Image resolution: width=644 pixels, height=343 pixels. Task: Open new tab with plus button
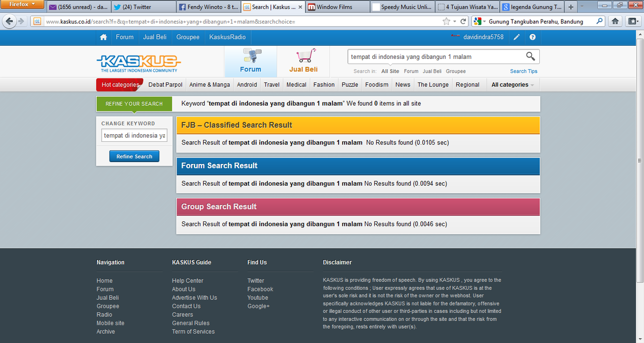[x=571, y=7]
